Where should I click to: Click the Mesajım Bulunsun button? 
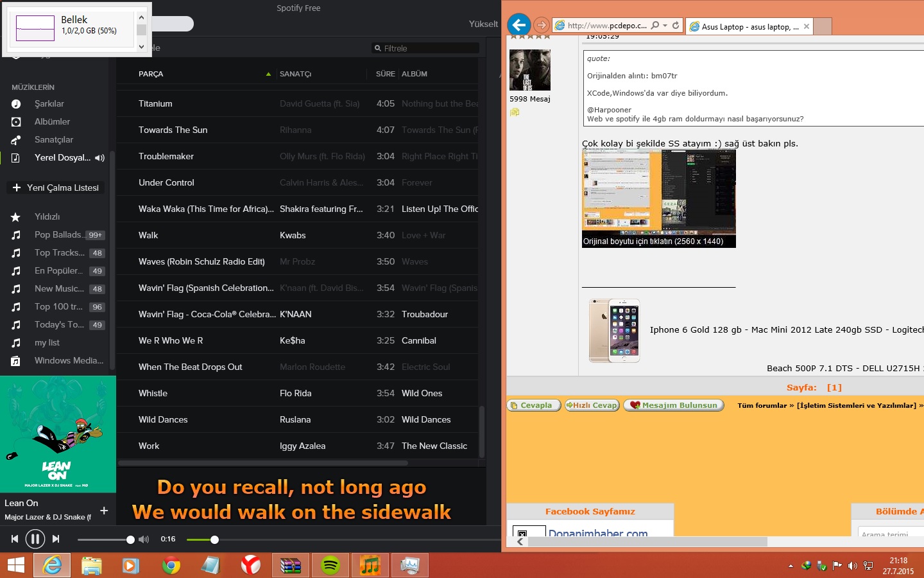point(674,405)
